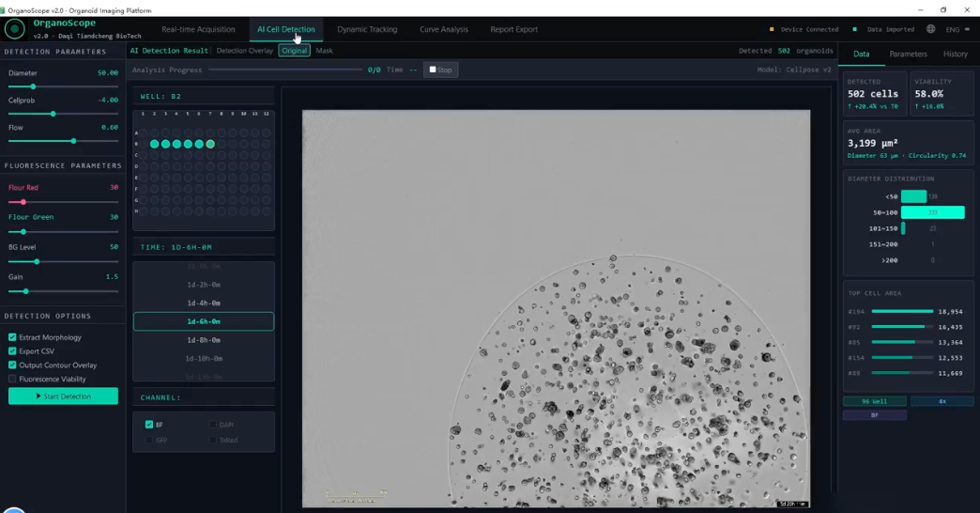The width and height of the screenshot is (980, 513).
Task: Select well B4 in the plate grid
Action: [176, 144]
